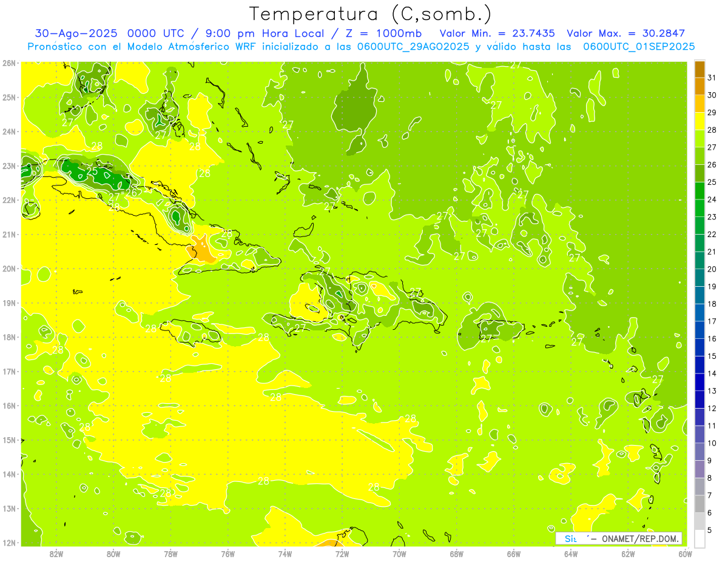The height and width of the screenshot is (562, 728).
Task: Pick the bright blue legend swatch between 13 and 14
Action: click(699, 382)
